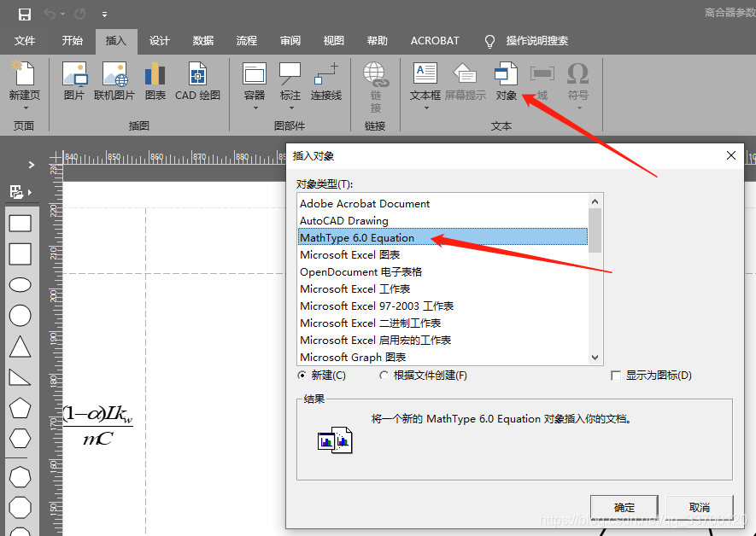756x536 pixels.
Task: Insert an online picture with 联机图片
Action: 114,81
